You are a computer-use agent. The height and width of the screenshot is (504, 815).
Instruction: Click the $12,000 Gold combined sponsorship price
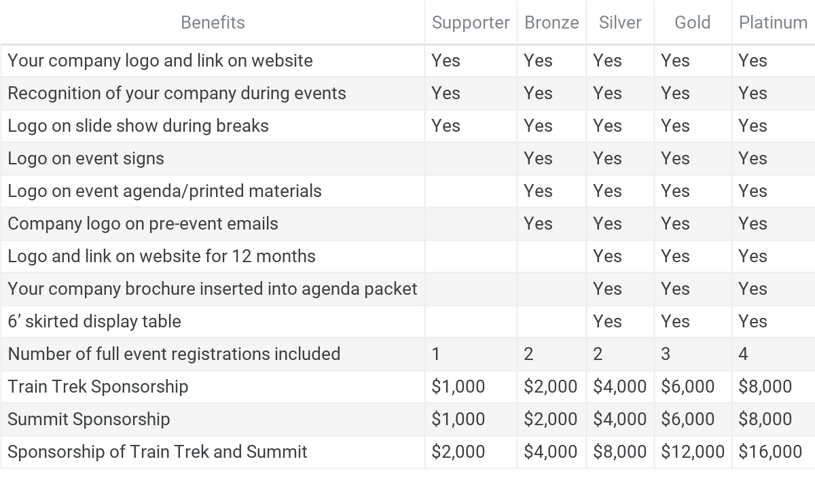(x=692, y=452)
